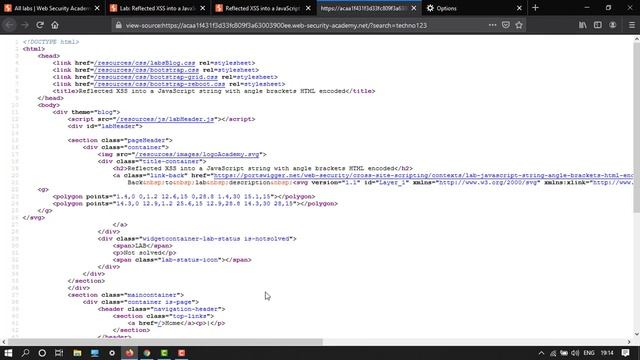Open the Firefox hamburger menu

click(631, 25)
